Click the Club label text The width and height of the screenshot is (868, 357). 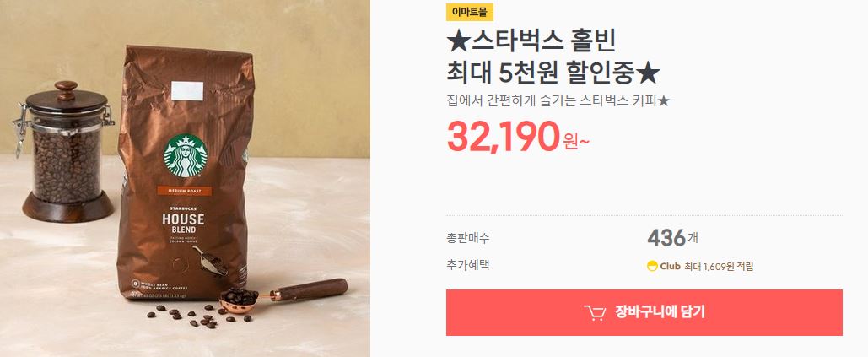(670, 266)
